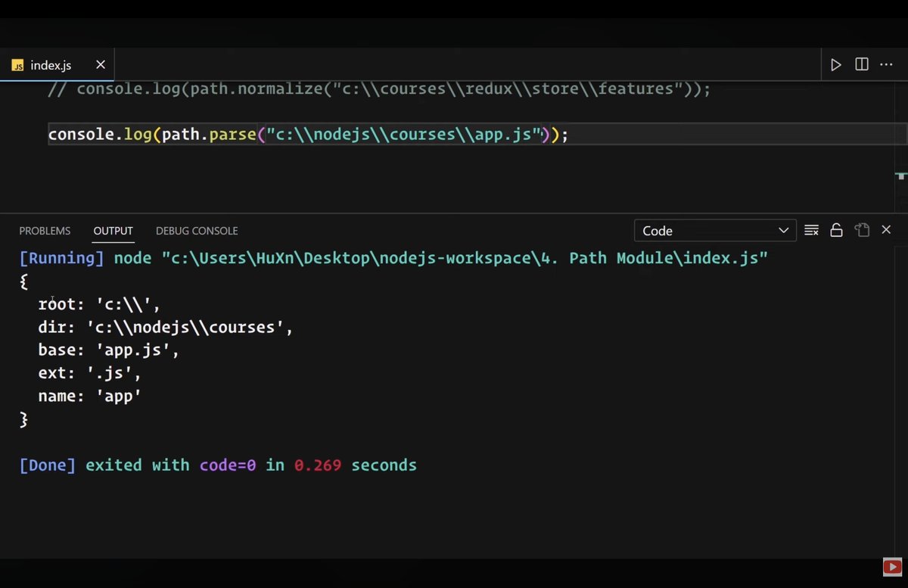Switch to the OUTPUT panel tab
Image resolution: width=908 pixels, height=588 pixels.
click(113, 231)
